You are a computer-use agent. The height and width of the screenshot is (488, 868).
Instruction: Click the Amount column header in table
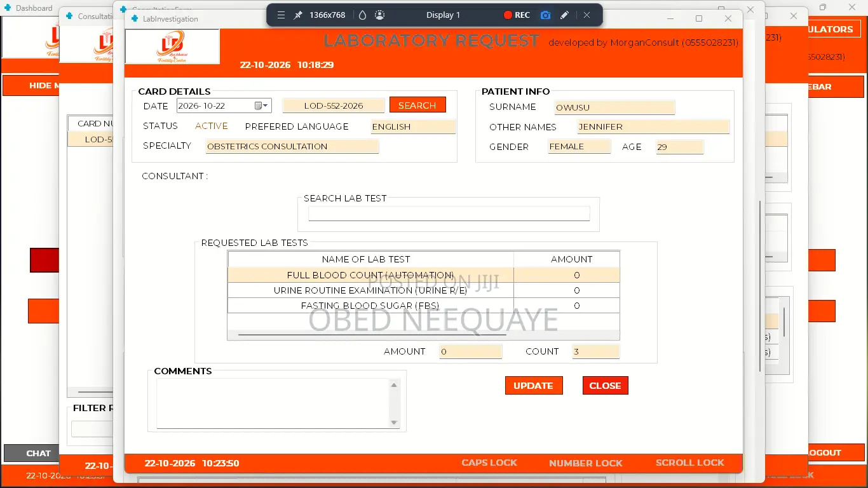point(567,259)
